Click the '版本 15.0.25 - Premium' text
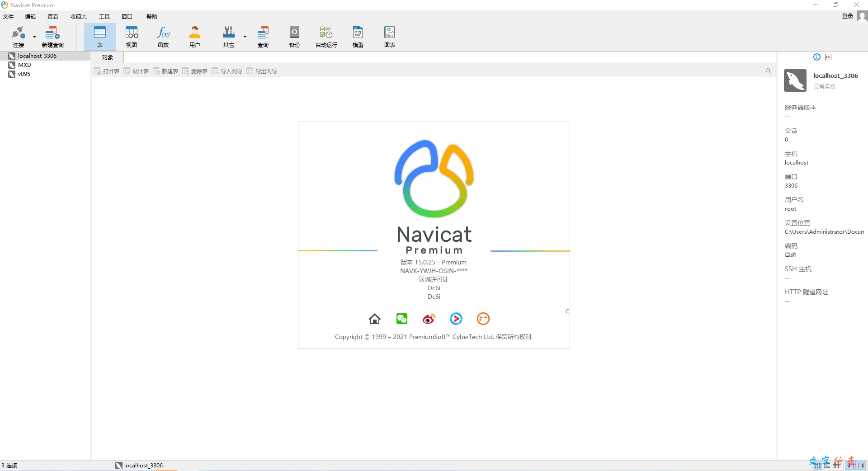 (434, 263)
